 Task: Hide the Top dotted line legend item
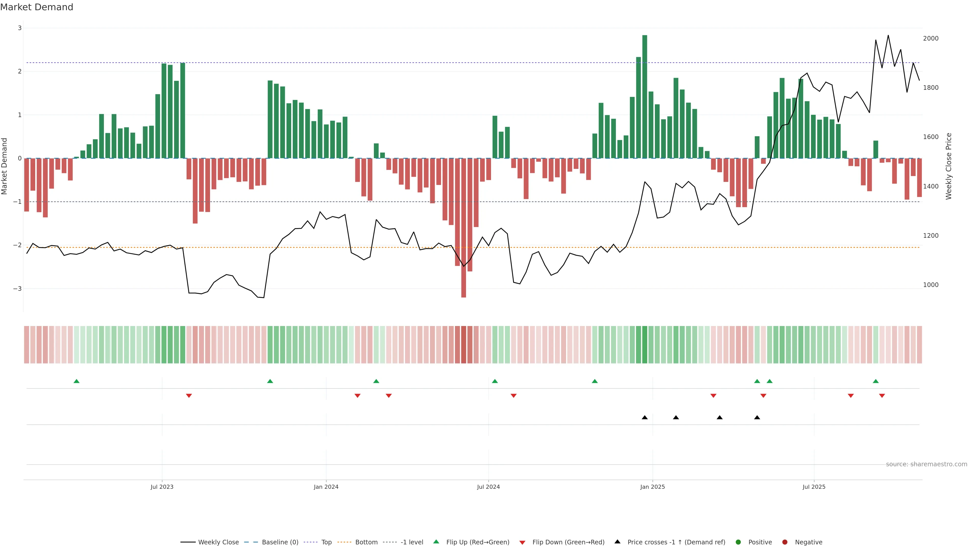click(326, 542)
